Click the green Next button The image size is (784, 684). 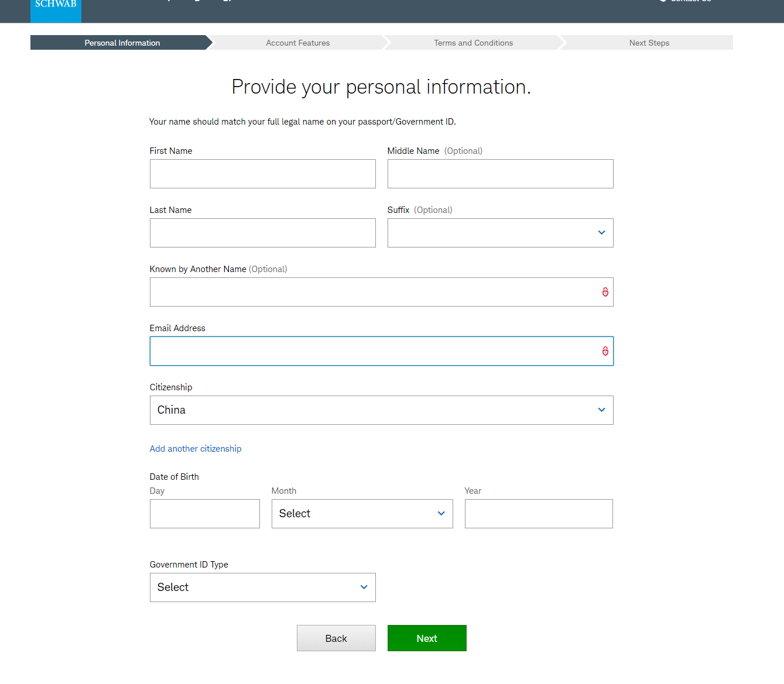[427, 638]
